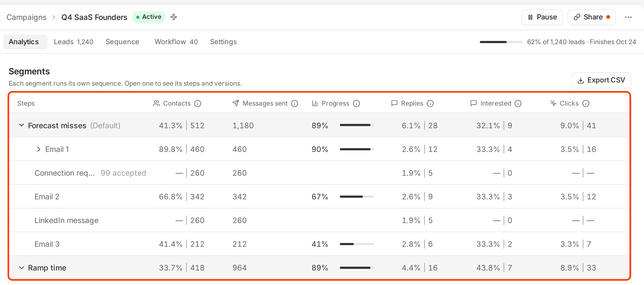Click the Forecast misses progress bar
The image size is (644, 285).
point(357,125)
